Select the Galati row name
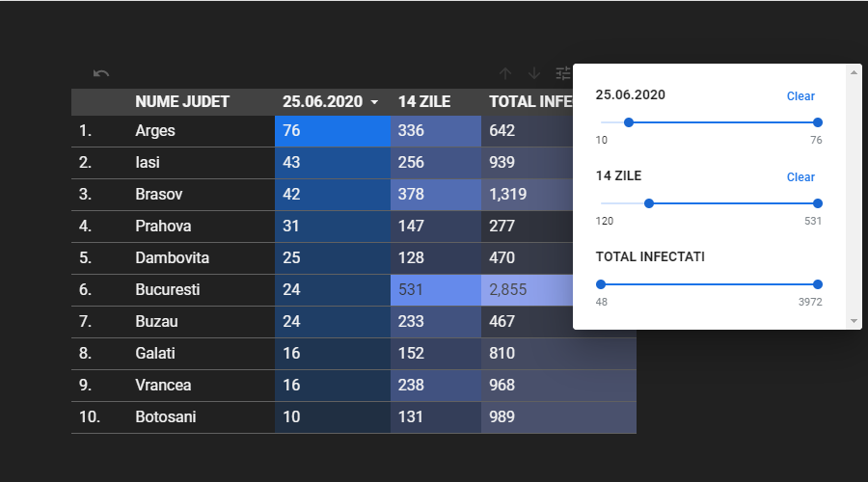This screenshot has width=868, height=482. click(x=155, y=353)
